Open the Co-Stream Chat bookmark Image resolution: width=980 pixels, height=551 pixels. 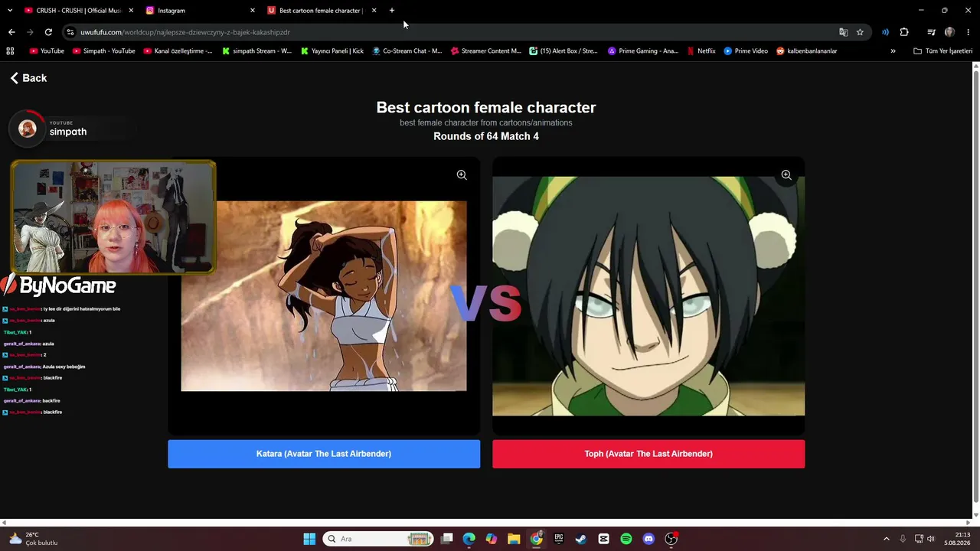click(407, 51)
